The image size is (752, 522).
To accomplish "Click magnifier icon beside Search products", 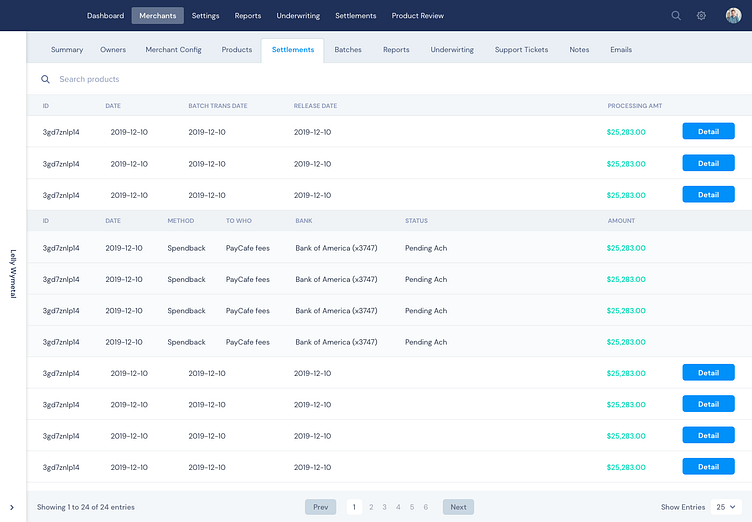I will click(x=45, y=79).
